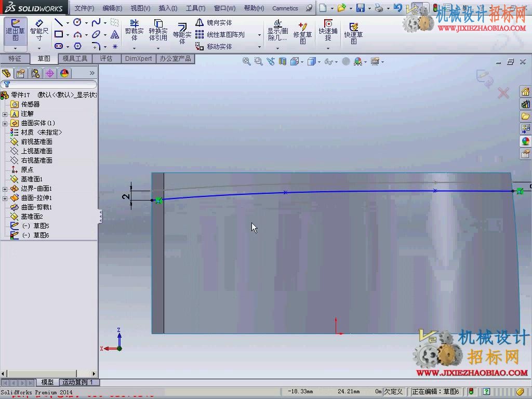This screenshot has width=532, height=399.
Task: Open the Line tool dropdown arrow
Action: pos(68,23)
